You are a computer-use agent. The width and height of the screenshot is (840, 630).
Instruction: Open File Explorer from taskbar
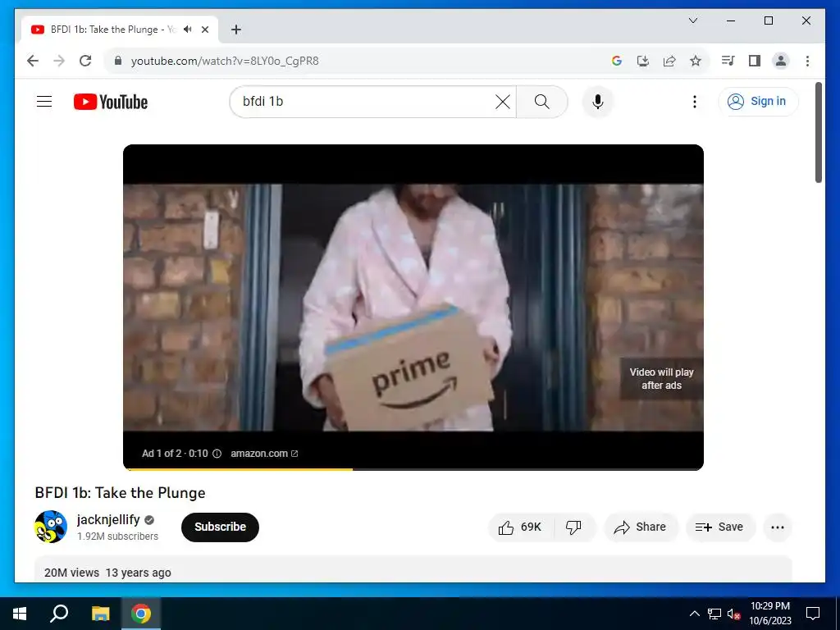100,614
